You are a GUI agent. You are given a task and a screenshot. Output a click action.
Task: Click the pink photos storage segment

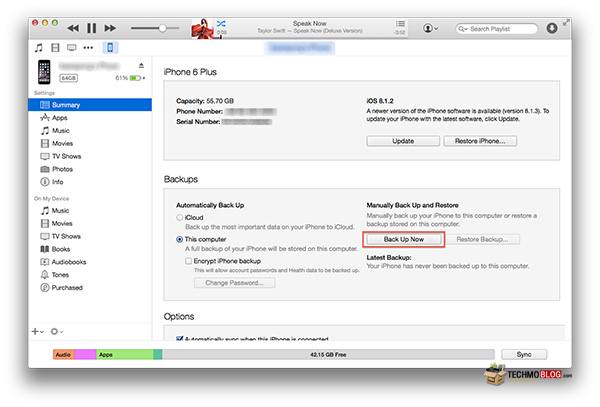click(85, 355)
